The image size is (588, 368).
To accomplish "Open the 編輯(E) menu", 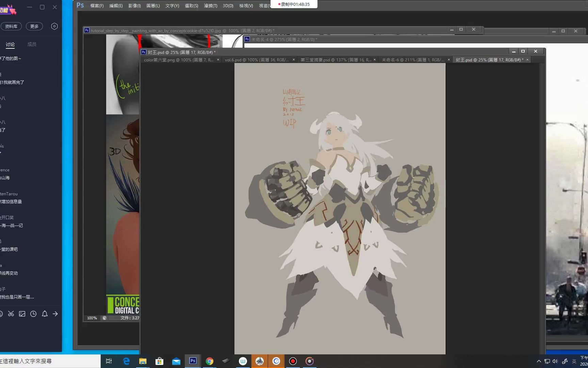I will tap(116, 6).
